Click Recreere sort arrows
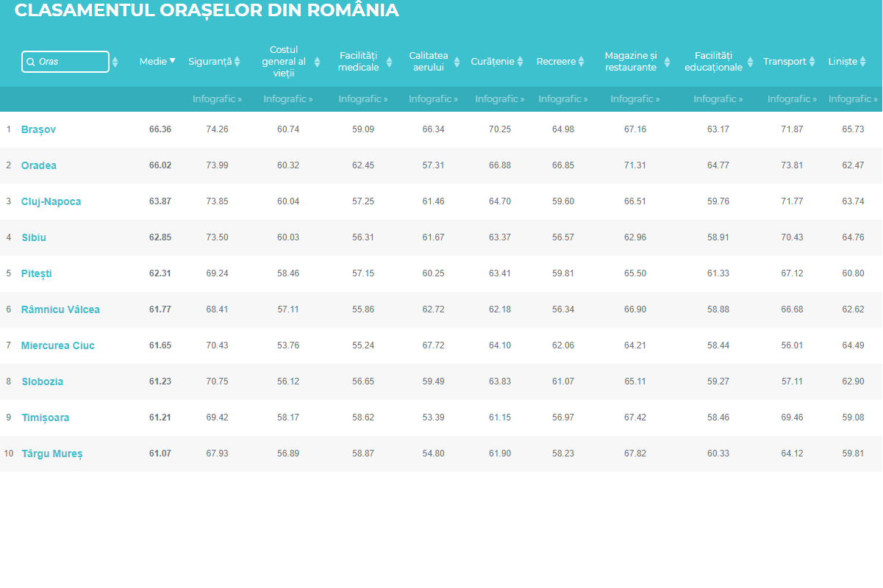The image size is (883, 588). coord(581,62)
